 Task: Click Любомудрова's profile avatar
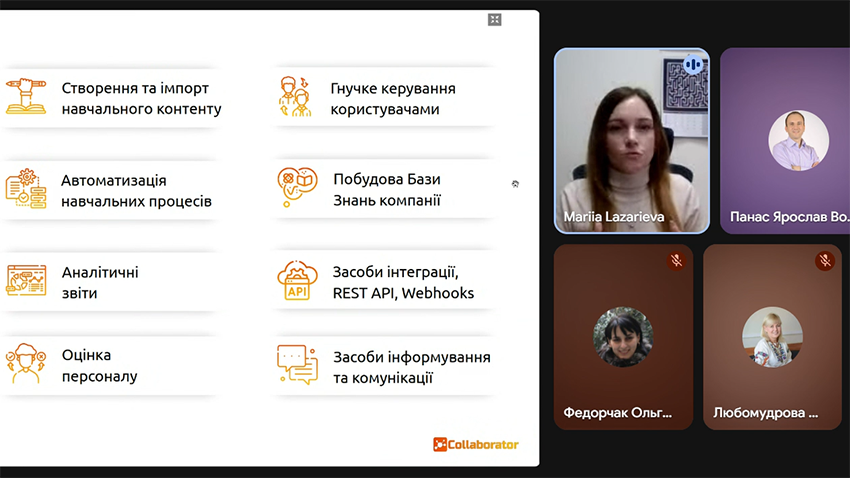pos(772,337)
